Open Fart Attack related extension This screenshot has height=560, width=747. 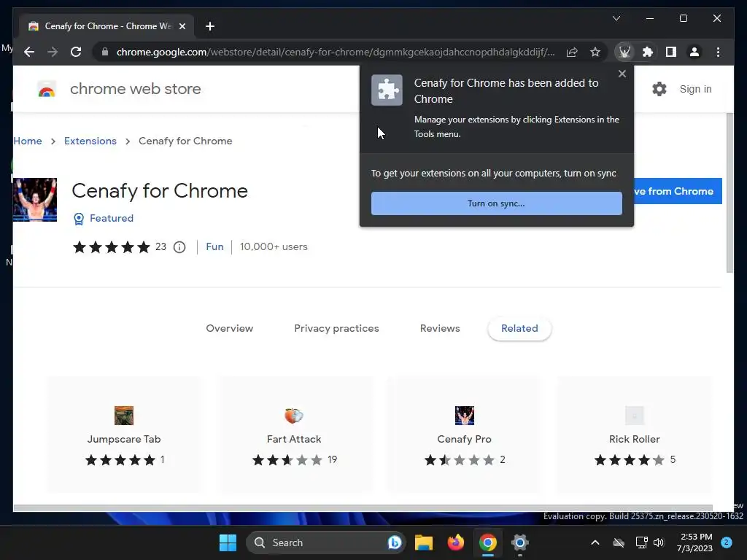pos(295,435)
